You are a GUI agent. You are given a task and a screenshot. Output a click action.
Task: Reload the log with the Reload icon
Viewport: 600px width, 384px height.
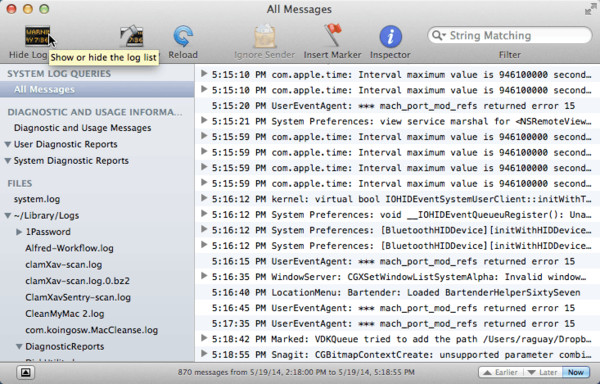click(183, 36)
